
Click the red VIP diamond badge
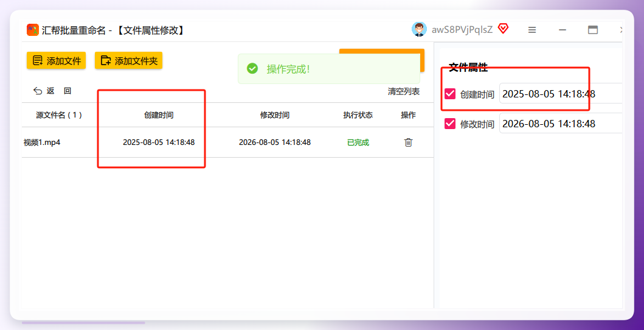tap(503, 29)
